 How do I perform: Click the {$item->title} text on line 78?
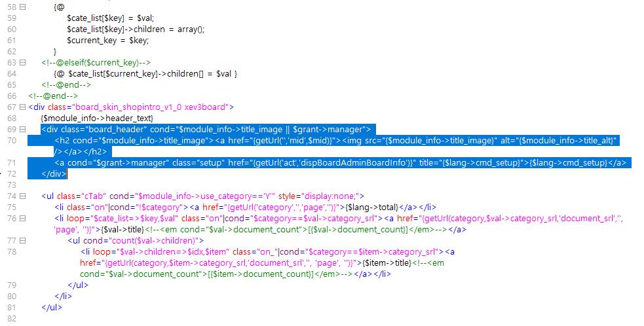point(387,263)
